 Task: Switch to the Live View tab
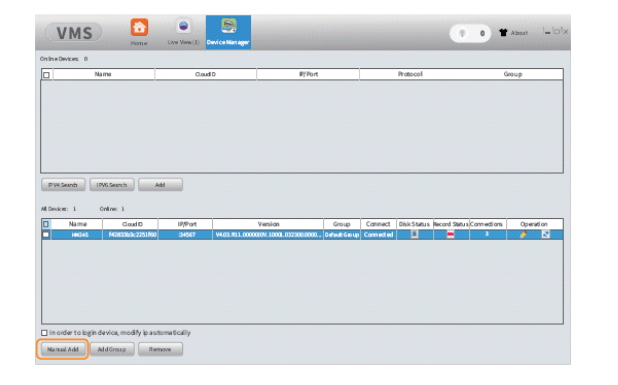coord(183,32)
